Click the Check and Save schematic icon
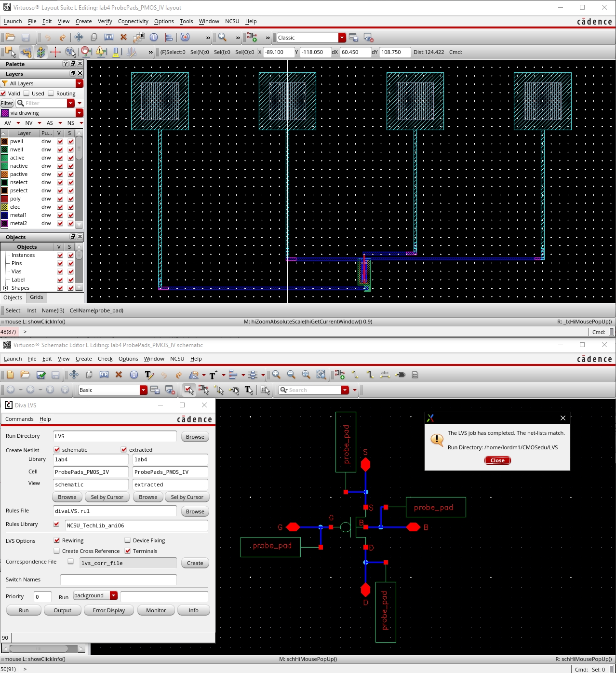616x673 pixels. point(41,375)
